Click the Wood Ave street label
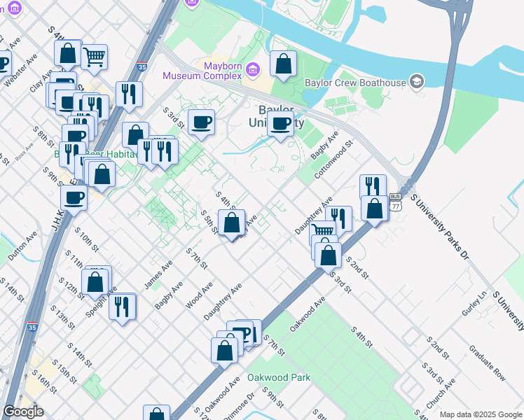 coord(199,295)
